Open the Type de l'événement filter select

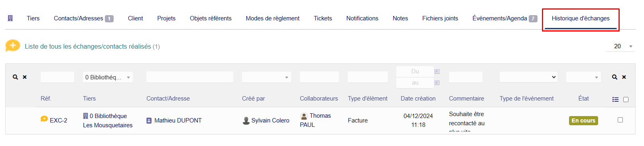tap(529, 77)
